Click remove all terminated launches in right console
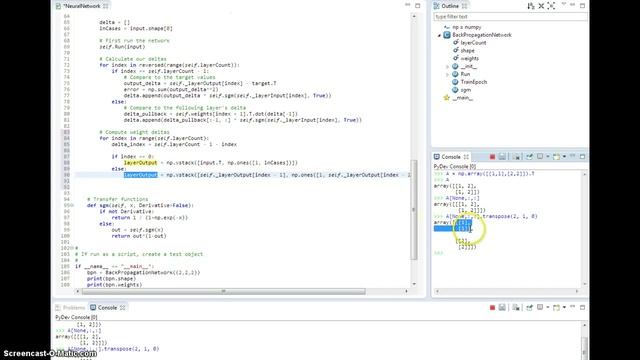This screenshot has height=360, width=640. click(516, 157)
